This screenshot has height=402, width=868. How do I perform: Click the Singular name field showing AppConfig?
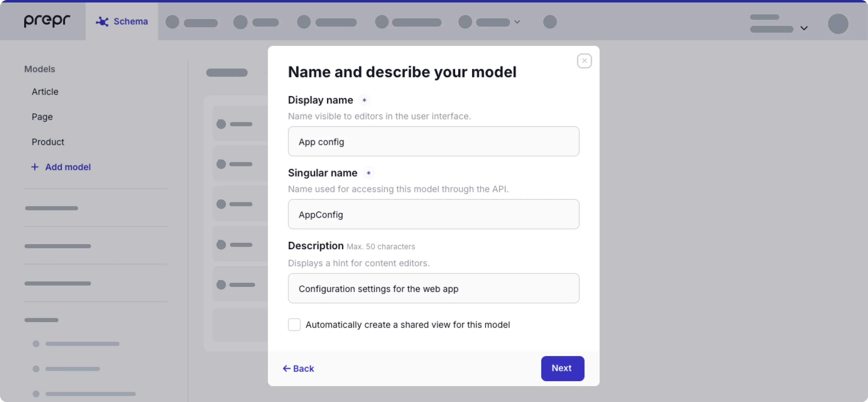pos(433,214)
